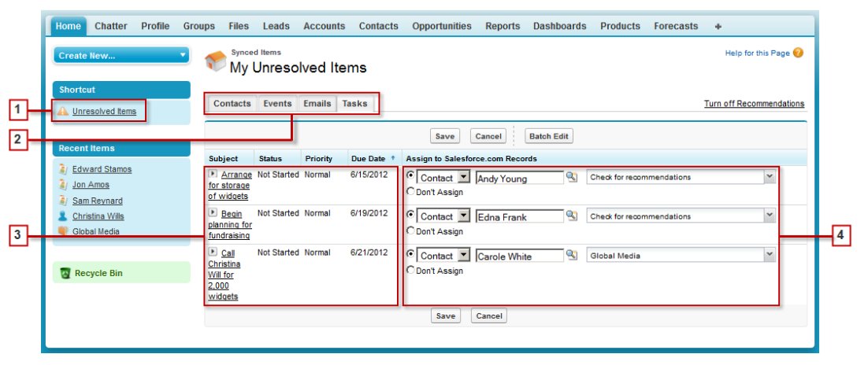Open the Leads tab
The height and width of the screenshot is (365, 868).
pos(276,26)
